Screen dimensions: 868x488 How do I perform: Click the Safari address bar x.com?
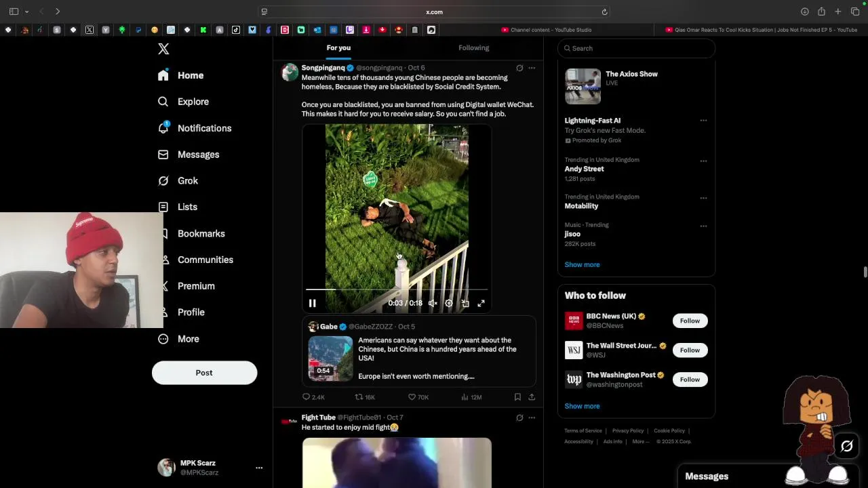pyautogui.click(x=434, y=12)
